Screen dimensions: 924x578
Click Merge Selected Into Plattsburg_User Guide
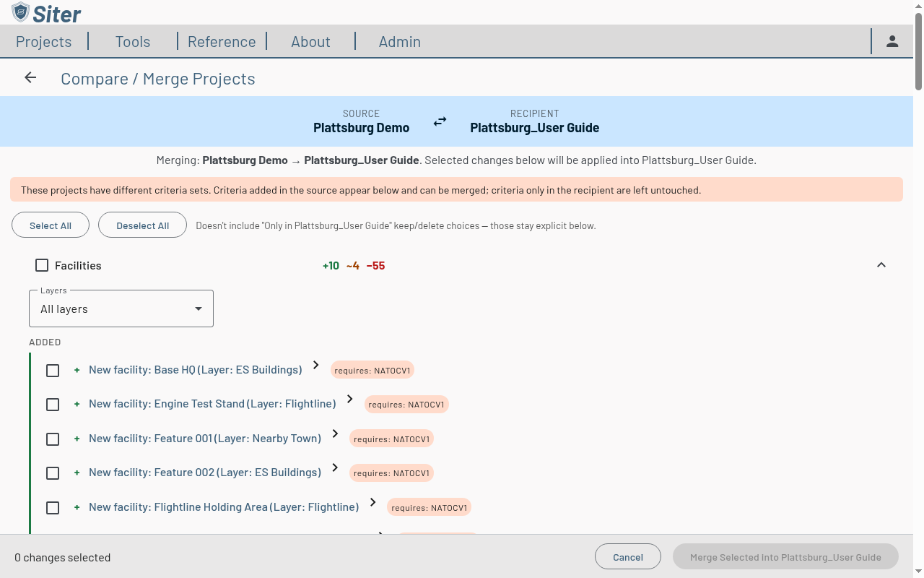coord(785,557)
